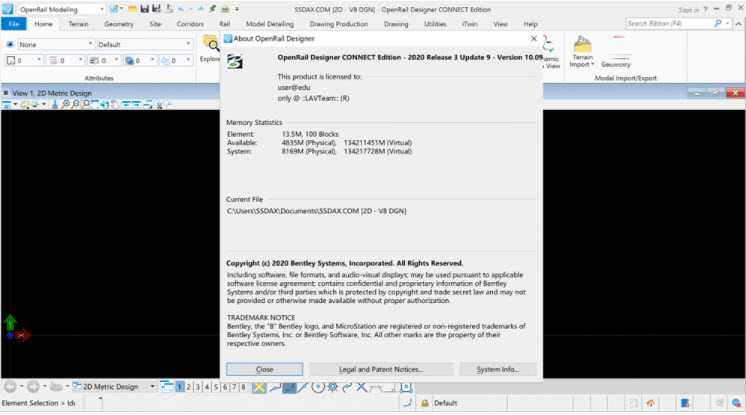This screenshot has height=415, width=746.
Task: Toggle view 8 button in view group
Action: point(243,387)
